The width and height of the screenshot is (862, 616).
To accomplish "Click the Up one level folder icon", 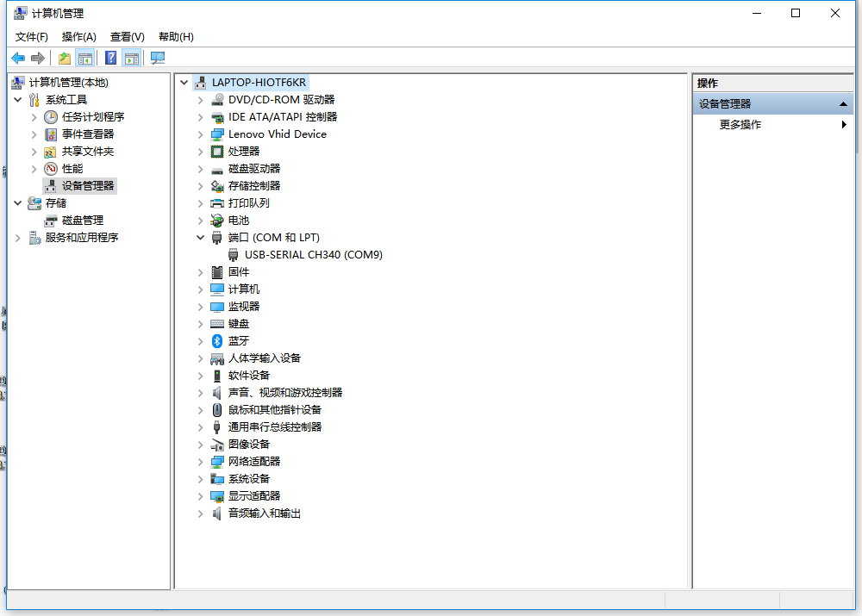I will 64,58.
